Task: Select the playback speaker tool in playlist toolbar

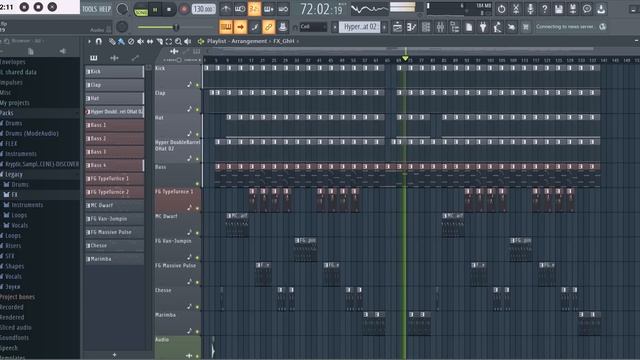Action: [188, 41]
